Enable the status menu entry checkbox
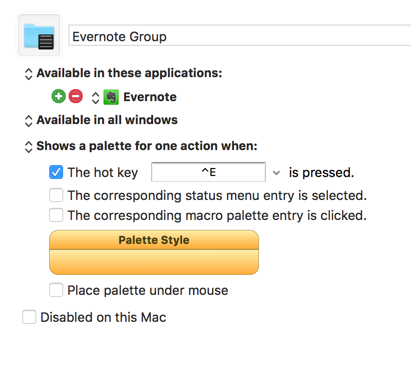Viewport: 411px width, 381px height. coord(56,195)
